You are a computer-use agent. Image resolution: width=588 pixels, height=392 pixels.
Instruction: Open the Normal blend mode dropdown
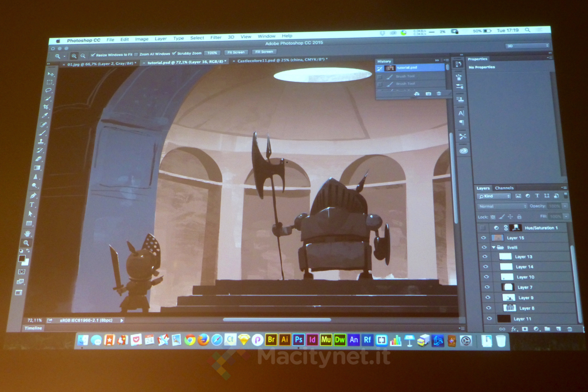pyautogui.click(x=502, y=206)
